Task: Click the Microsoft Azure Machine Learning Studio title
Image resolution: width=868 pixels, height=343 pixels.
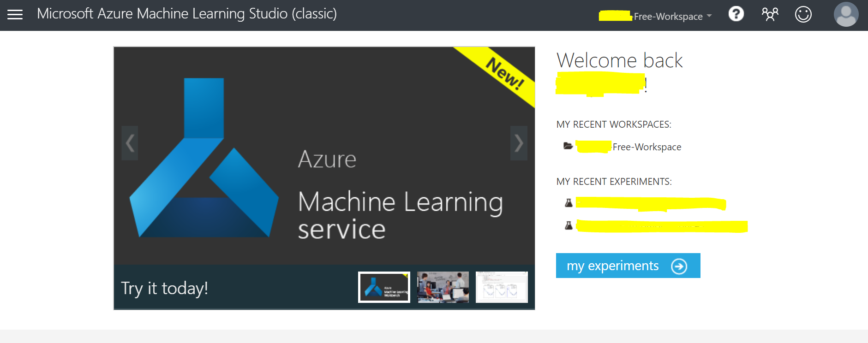Action: pyautogui.click(x=187, y=14)
